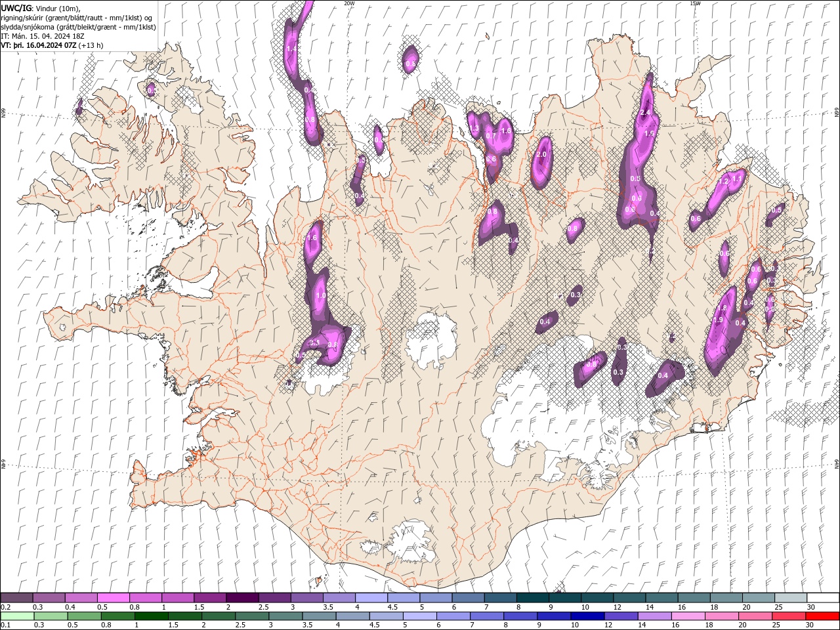Click the bright pink 0.5 swatch on snow scale
The image size is (840, 630).
(114, 597)
